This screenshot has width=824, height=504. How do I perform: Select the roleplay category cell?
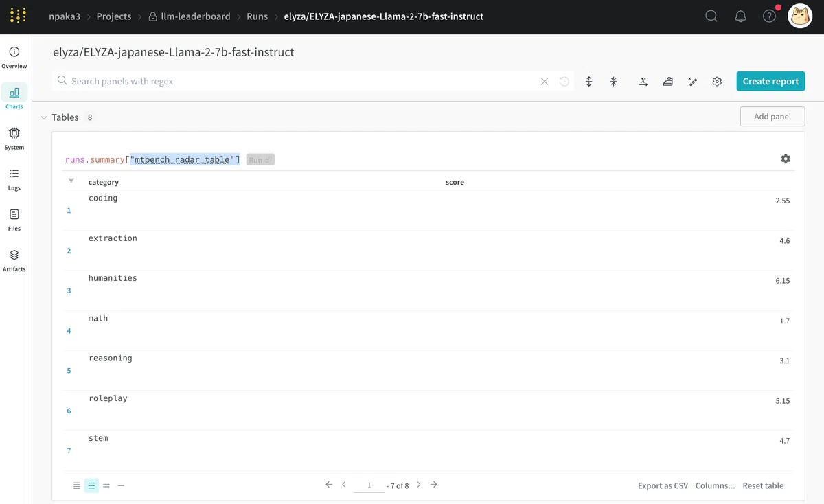(x=108, y=398)
